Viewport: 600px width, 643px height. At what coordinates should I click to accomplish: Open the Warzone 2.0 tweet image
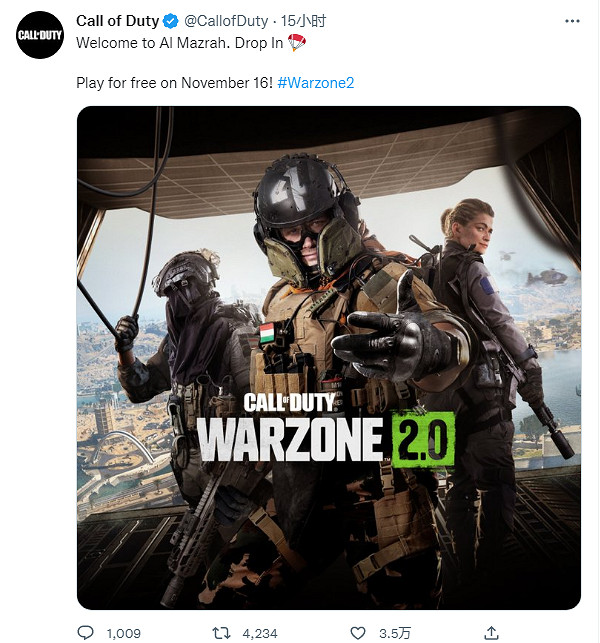pyautogui.click(x=328, y=250)
